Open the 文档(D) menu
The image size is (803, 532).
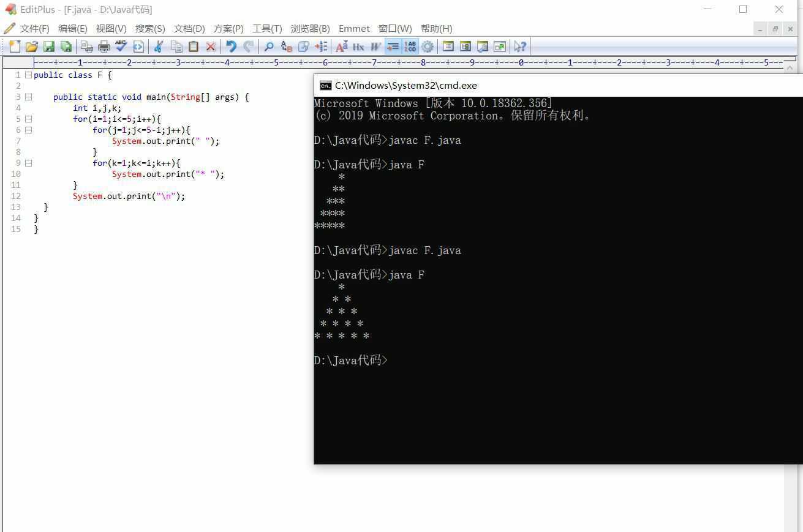coord(189,29)
